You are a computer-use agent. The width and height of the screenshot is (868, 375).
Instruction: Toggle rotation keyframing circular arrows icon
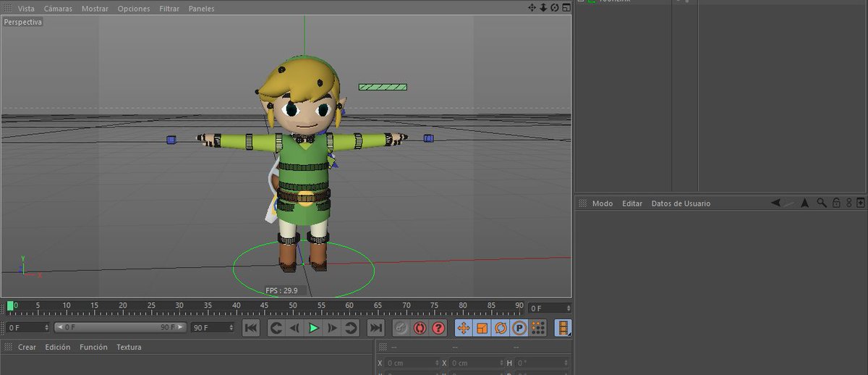point(501,328)
